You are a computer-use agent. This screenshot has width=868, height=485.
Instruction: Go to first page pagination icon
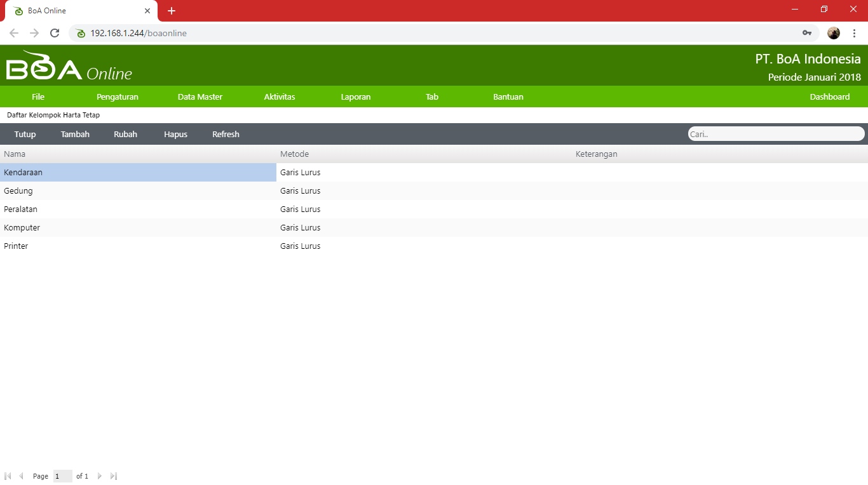tap(8, 476)
